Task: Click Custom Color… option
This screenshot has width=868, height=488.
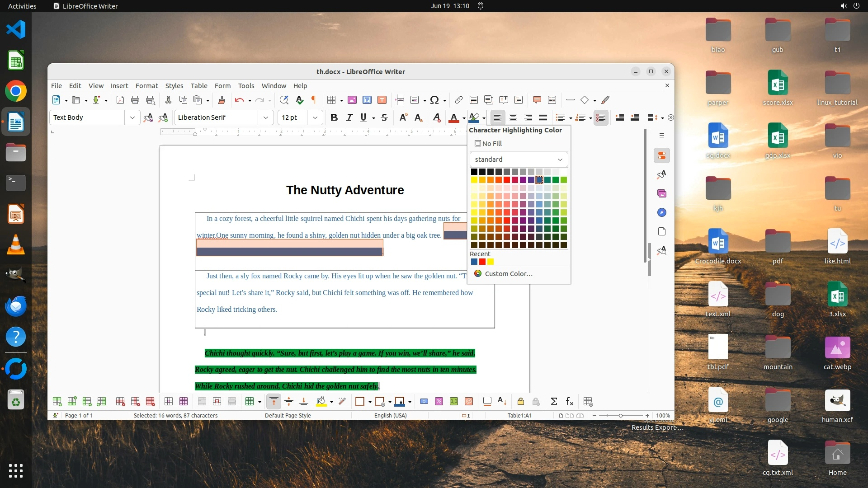Action: (x=508, y=273)
